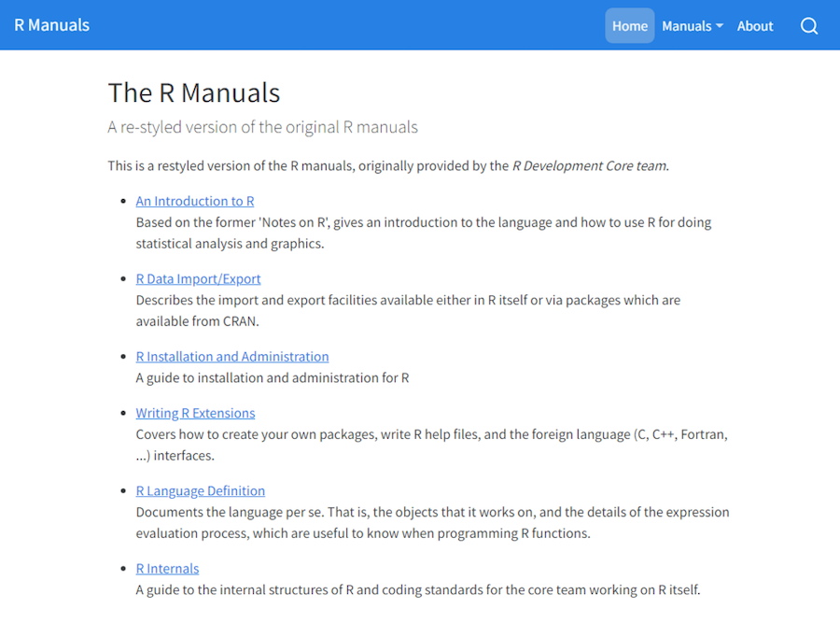Viewport: 840px width, 623px height.
Task: Open R Installation and Administration manual
Action: click(x=232, y=356)
